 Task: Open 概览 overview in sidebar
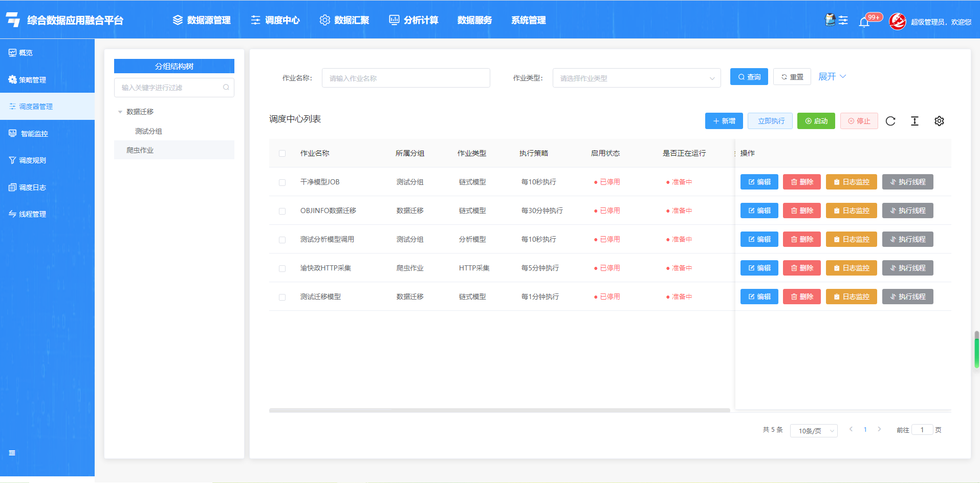point(47,53)
